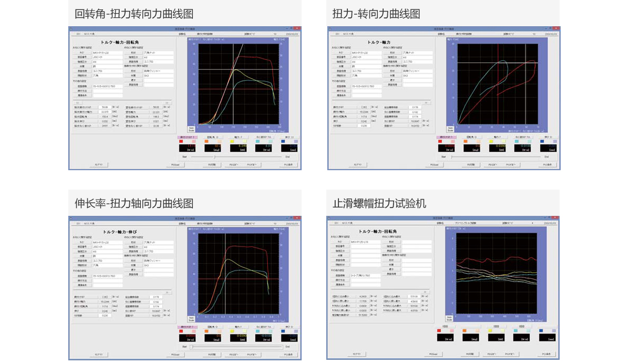Image resolution: width=630 pixels, height=364 pixels.
Task: Click the 止滑螺帽扭力试验机 caption
Action: [379, 203]
